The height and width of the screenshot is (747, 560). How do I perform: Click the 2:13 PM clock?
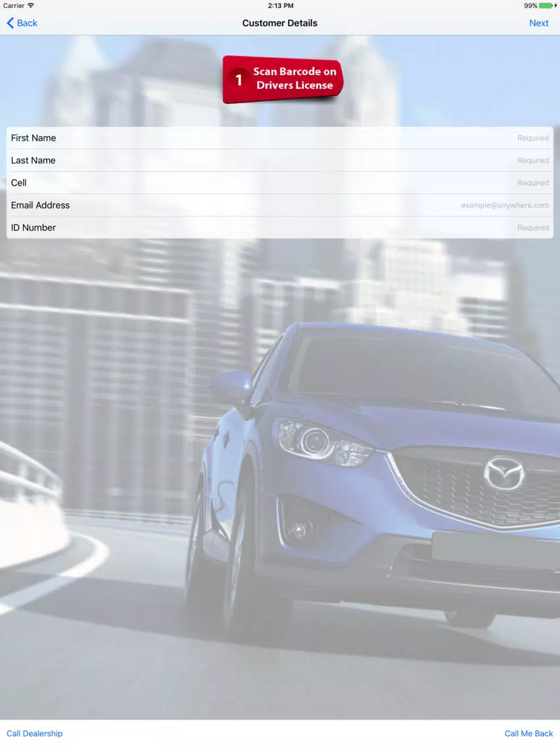pos(281,6)
